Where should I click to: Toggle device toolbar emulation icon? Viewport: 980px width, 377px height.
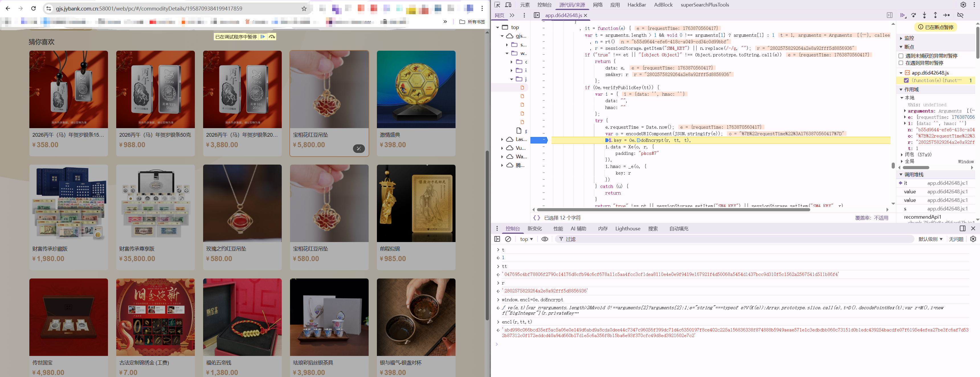pyautogui.click(x=508, y=5)
